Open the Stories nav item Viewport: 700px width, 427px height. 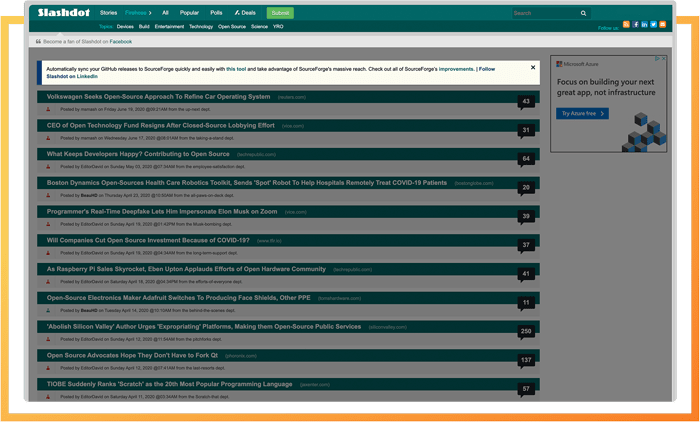pos(108,13)
